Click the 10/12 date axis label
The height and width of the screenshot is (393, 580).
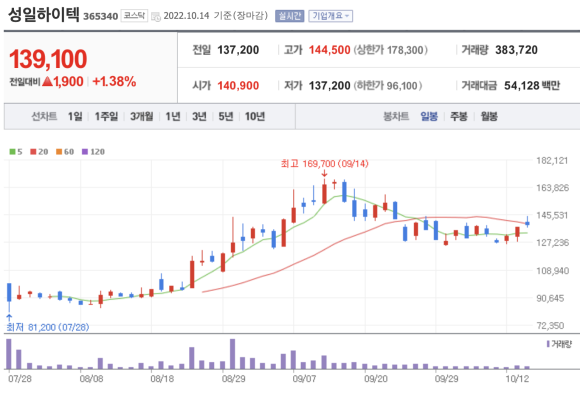517,379
